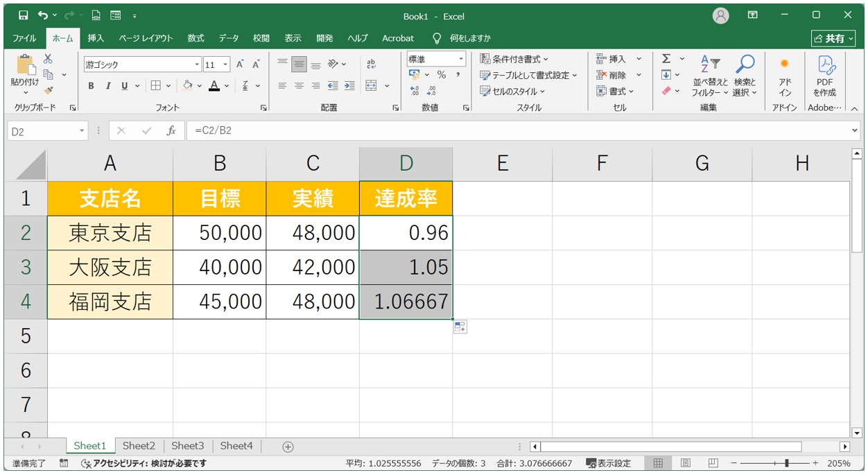Viewport: 868px width, 475px height.
Task: Open the font size dropdown
Action: tap(226, 64)
